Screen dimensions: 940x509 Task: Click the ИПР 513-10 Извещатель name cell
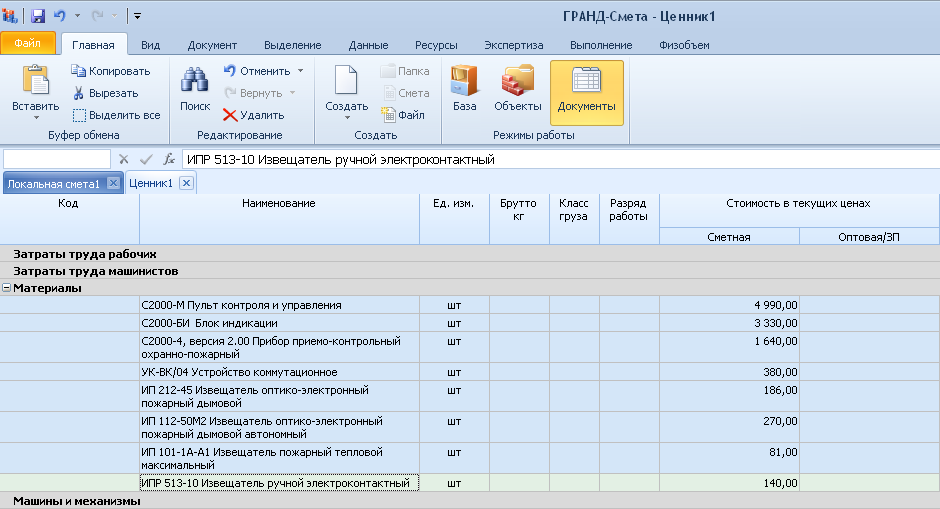279,483
